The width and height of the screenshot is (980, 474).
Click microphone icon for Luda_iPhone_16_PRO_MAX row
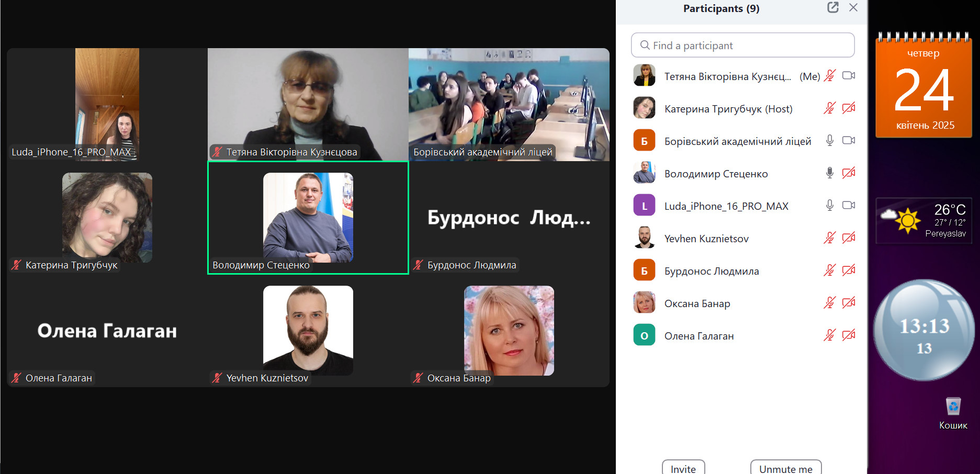[x=829, y=206]
